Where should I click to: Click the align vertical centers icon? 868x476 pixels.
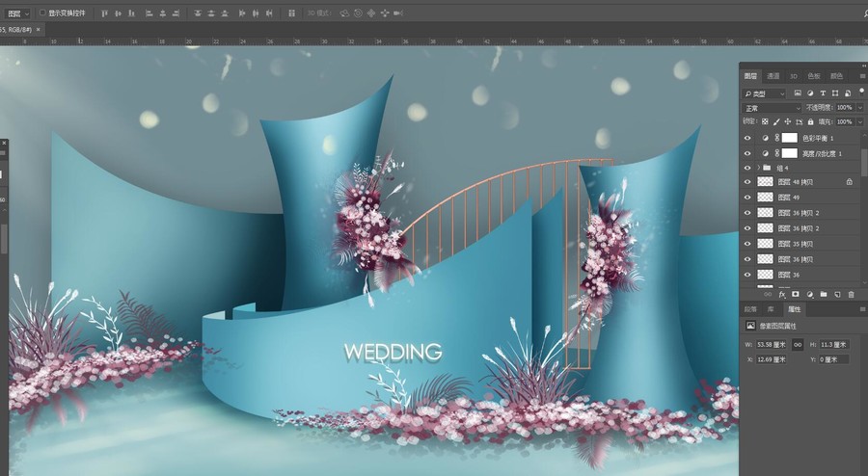click(x=118, y=13)
